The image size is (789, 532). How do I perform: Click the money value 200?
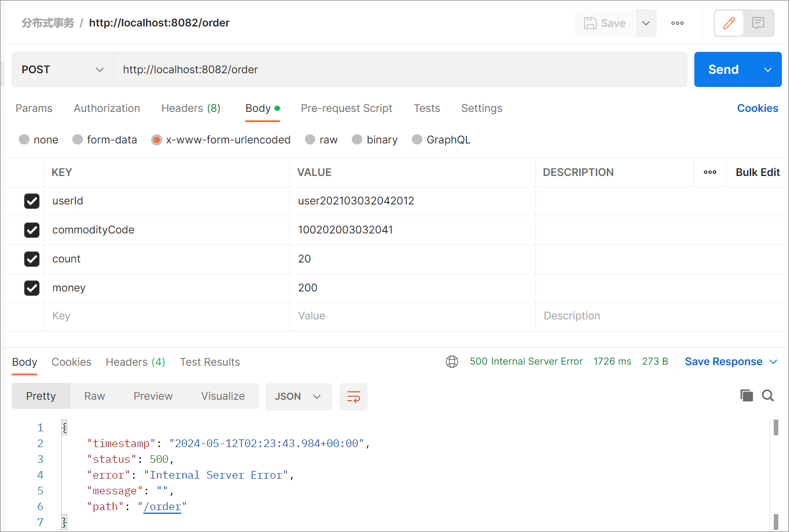pyautogui.click(x=307, y=288)
